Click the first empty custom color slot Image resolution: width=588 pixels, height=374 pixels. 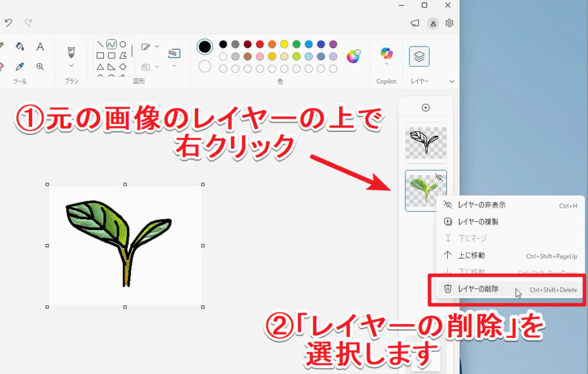coord(223,69)
